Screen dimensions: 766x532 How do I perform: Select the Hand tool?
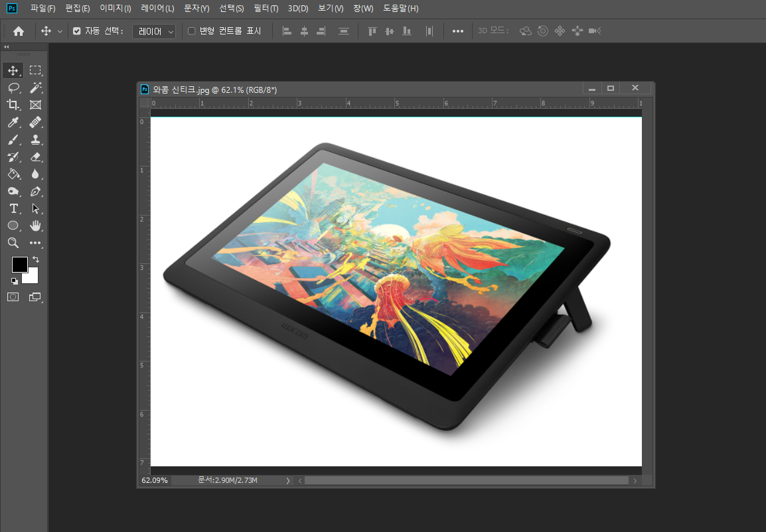click(35, 226)
